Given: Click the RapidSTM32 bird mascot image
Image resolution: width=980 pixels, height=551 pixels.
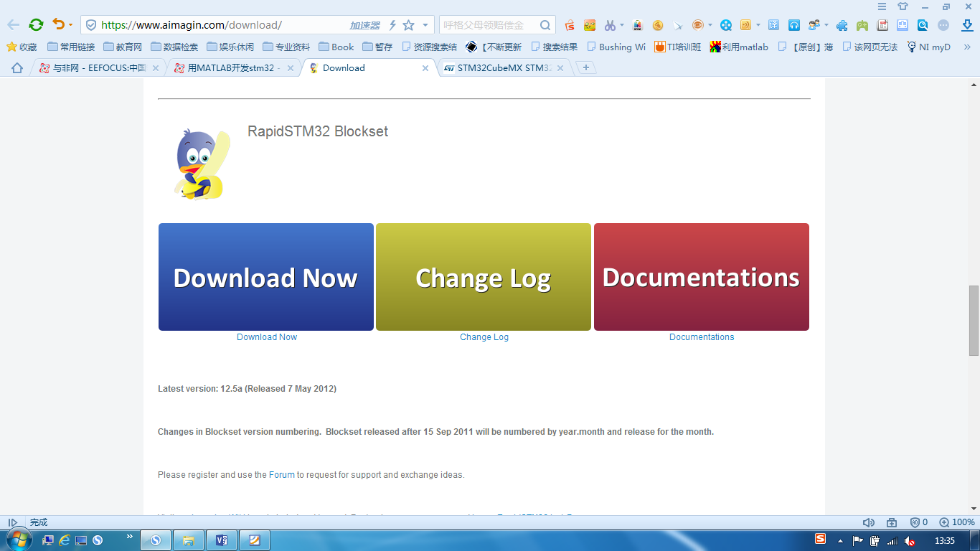Looking at the screenshot, I should click(x=202, y=164).
